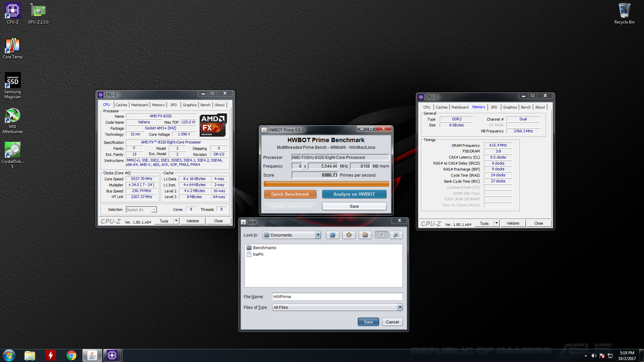This screenshot has width=644, height=362.
Task: Select the Java app taskbar button
Action: (92, 355)
